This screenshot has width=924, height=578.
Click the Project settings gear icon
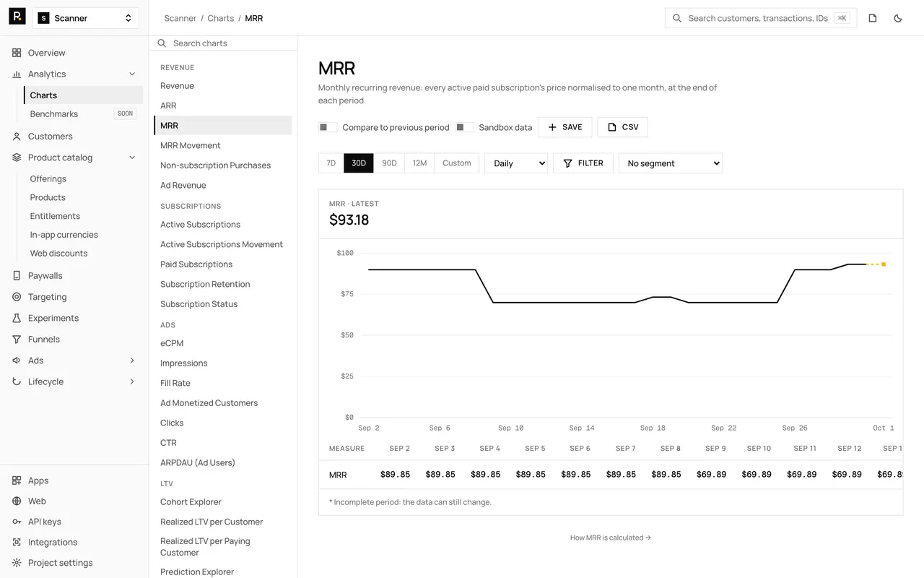tap(17, 563)
